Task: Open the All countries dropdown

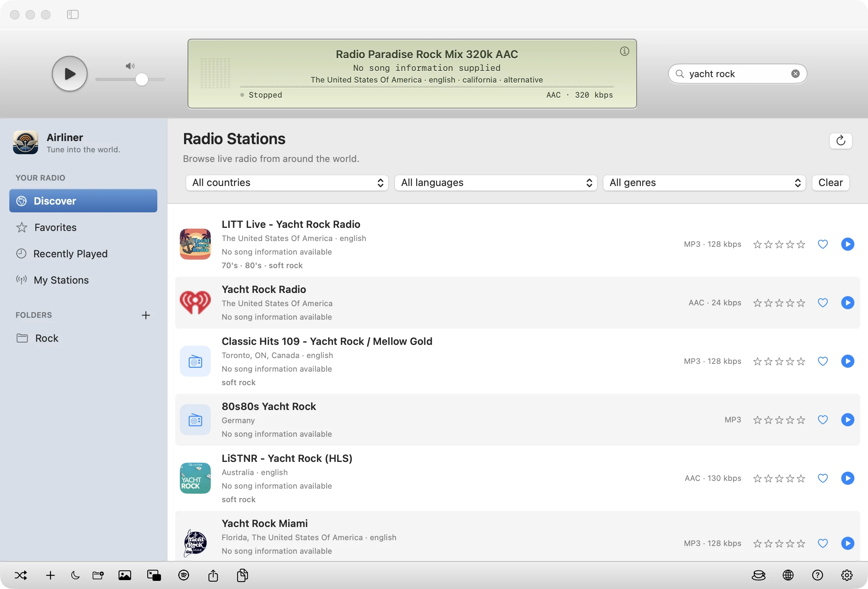Action: click(287, 183)
